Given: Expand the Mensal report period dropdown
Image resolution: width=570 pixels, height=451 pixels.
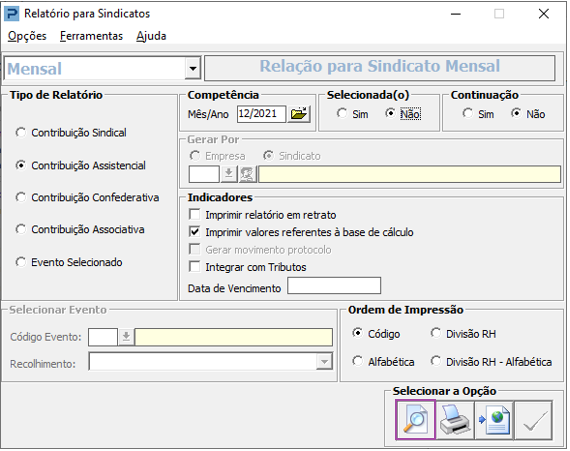Looking at the screenshot, I should coord(193,68).
